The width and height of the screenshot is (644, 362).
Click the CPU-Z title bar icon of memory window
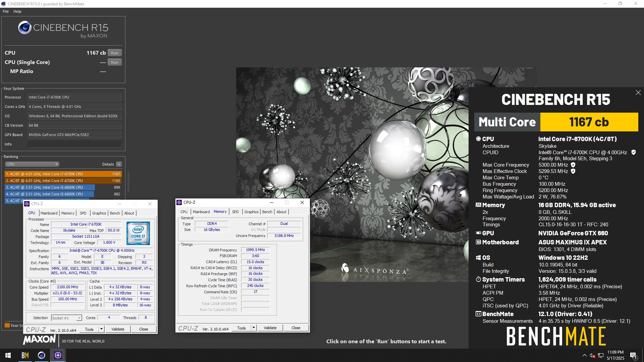point(179,202)
